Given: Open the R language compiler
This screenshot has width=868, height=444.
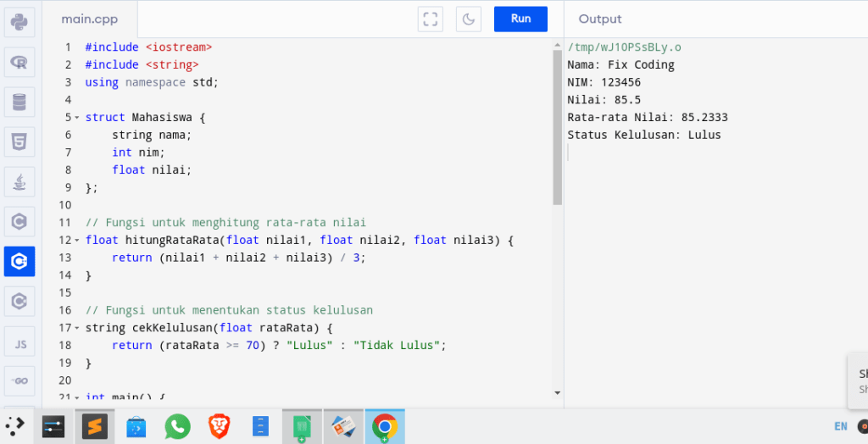Looking at the screenshot, I should (19, 63).
